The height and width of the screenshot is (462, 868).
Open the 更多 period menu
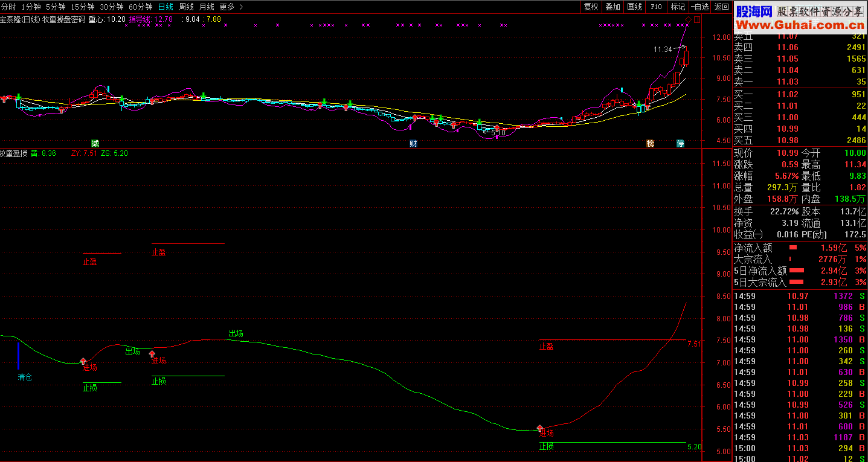click(x=227, y=7)
